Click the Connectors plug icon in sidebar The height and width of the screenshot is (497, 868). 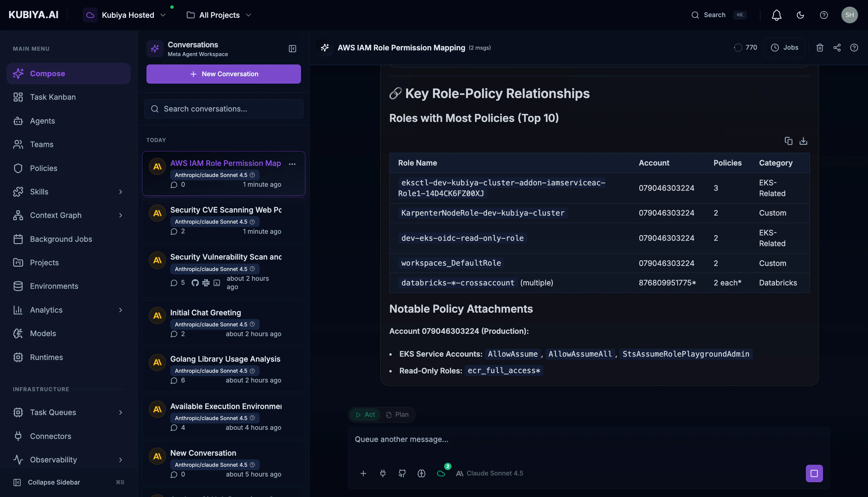18,436
